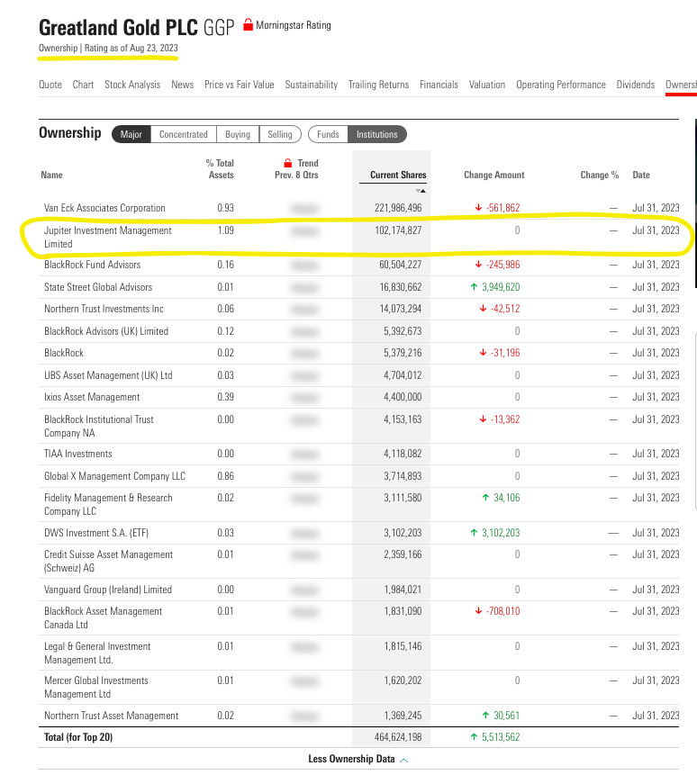Click the Change Amount column header
The image size is (697, 784).
(x=494, y=175)
